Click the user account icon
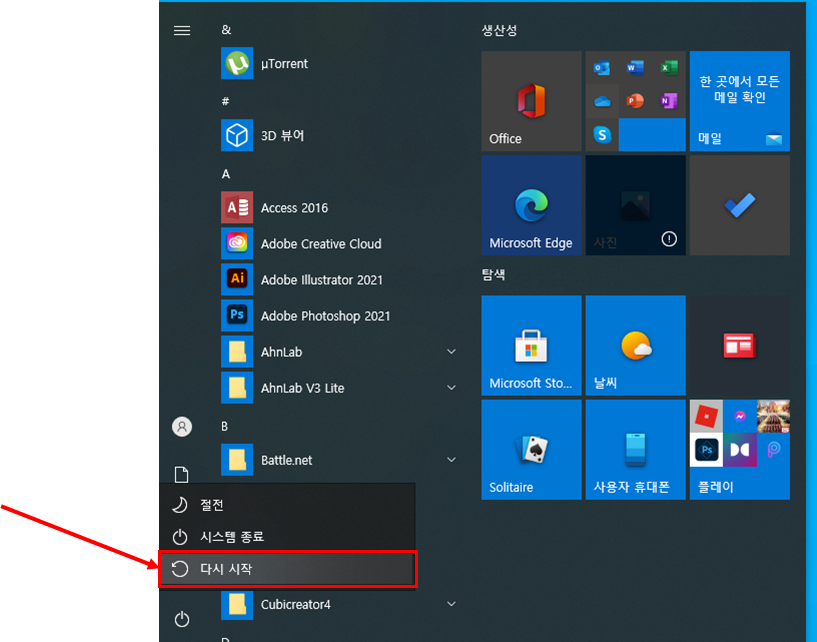This screenshot has width=817, height=642. pyautogui.click(x=182, y=427)
